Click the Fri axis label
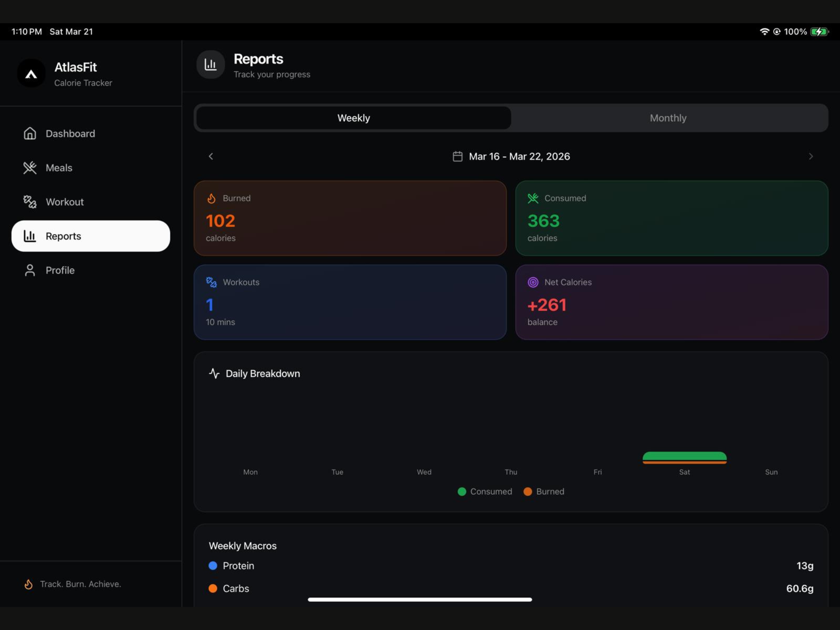The width and height of the screenshot is (840, 630). point(597,472)
